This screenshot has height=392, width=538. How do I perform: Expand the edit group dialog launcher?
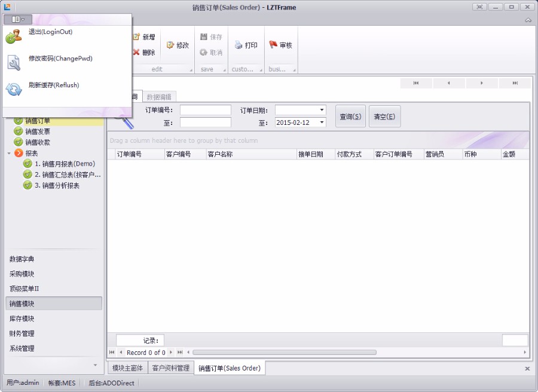tap(191, 71)
